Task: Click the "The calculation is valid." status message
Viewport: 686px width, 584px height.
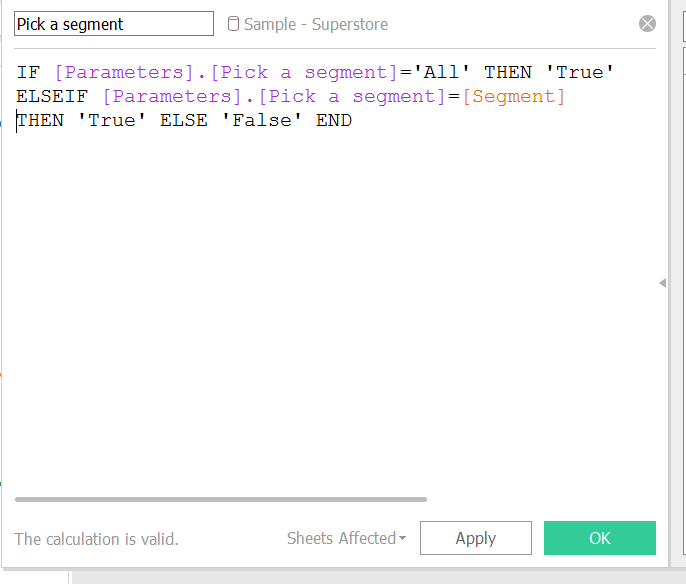Action: (96, 539)
